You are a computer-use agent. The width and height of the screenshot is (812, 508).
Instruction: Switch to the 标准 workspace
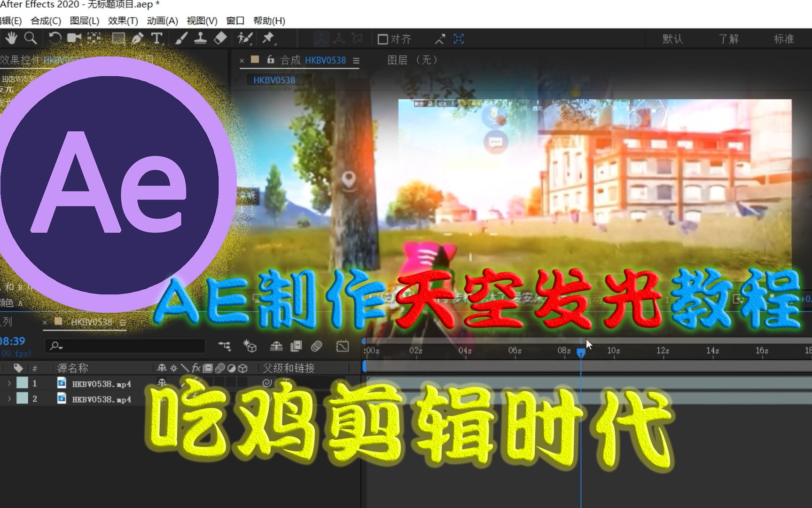click(x=784, y=39)
